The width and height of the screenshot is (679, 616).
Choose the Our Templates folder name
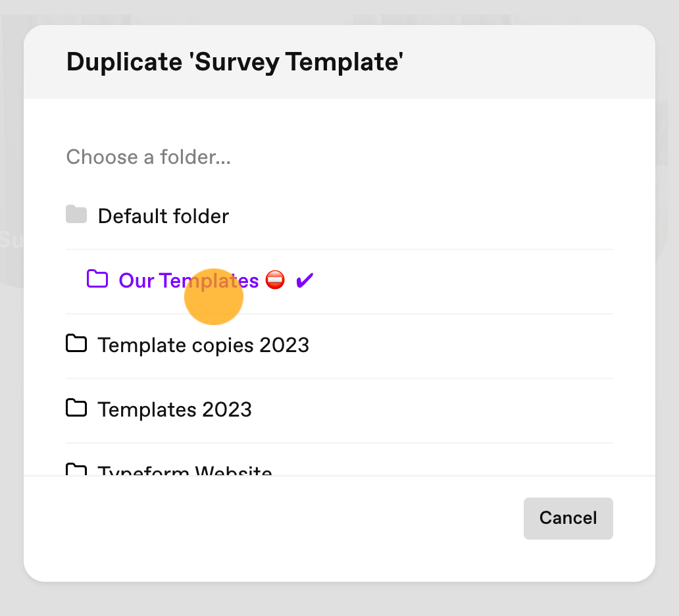coord(189,281)
